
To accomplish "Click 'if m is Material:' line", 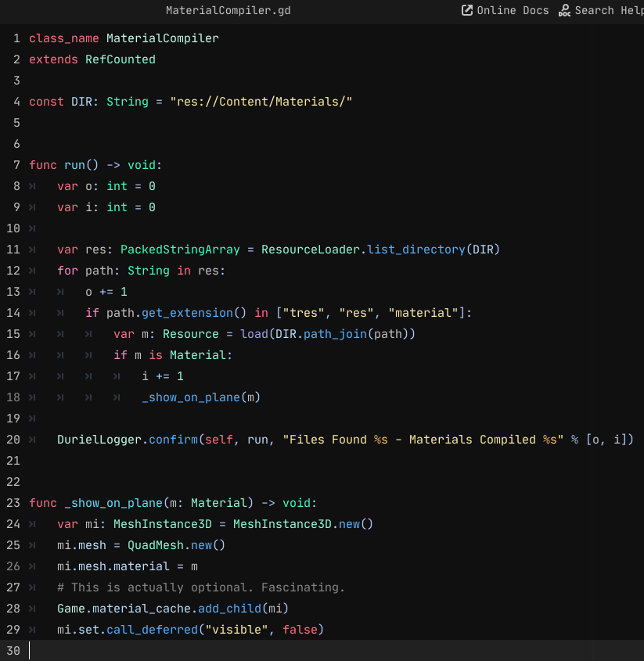I will click(x=173, y=355).
